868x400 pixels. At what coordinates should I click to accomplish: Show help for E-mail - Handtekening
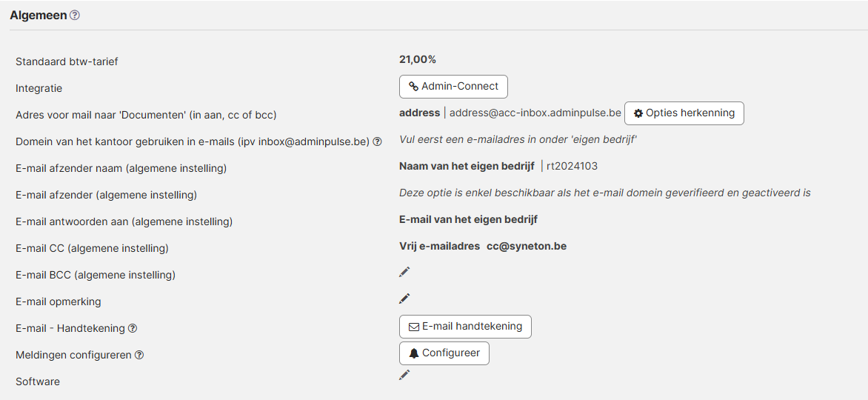point(133,329)
